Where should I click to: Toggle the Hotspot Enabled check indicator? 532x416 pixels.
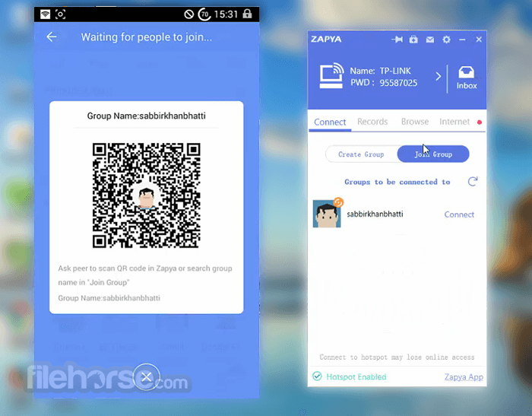317,376
